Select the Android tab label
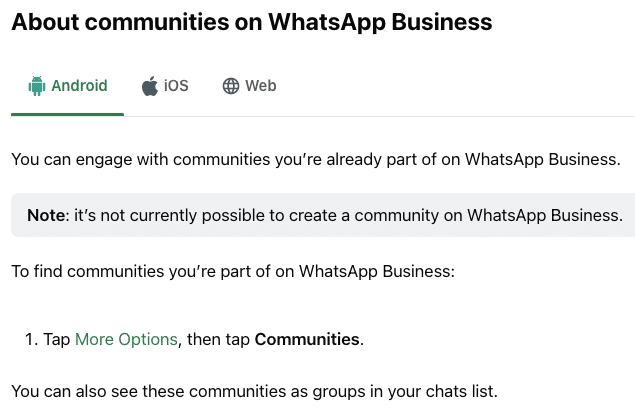The image size is (635, 408). pyautogui.click(x=79, y=86)
